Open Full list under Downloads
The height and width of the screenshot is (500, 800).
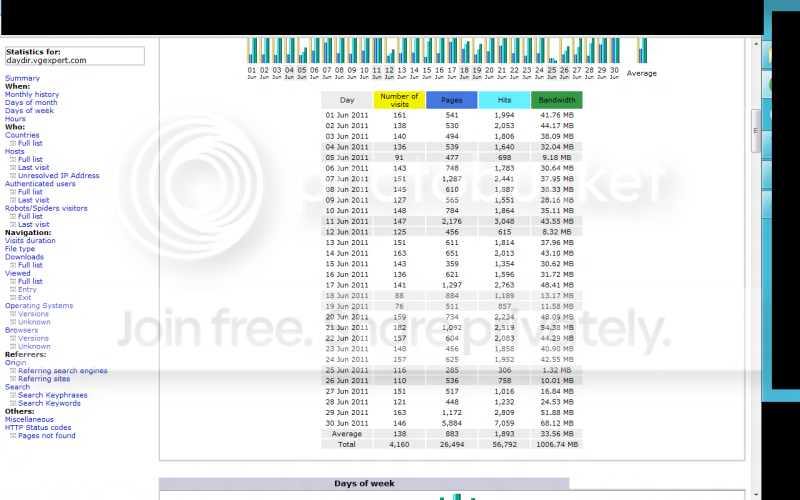(30, 266)
